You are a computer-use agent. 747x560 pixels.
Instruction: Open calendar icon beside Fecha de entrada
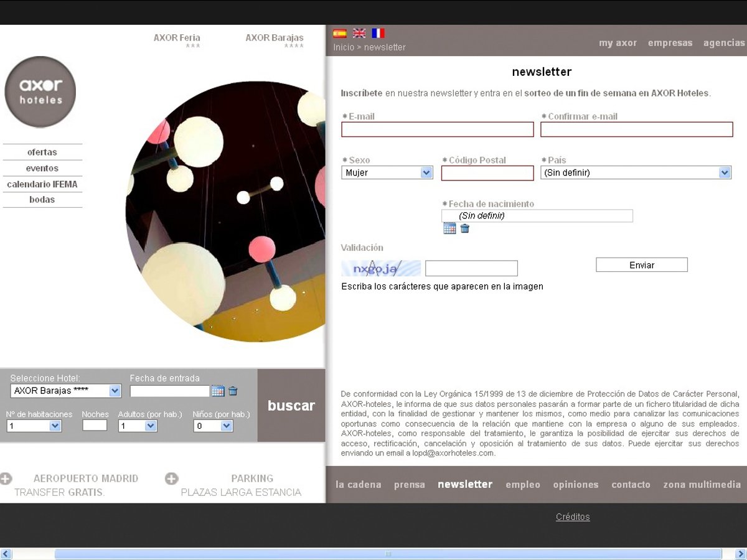tap(218, 391)
